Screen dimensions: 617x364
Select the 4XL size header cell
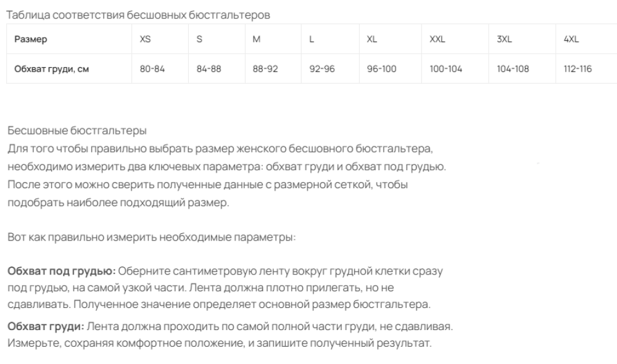tap(586, 39)
